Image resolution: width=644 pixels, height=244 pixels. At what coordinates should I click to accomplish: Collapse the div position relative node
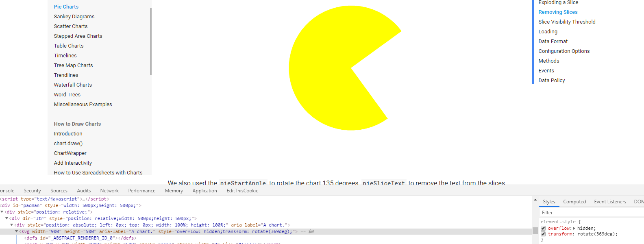tap(2, 212)
